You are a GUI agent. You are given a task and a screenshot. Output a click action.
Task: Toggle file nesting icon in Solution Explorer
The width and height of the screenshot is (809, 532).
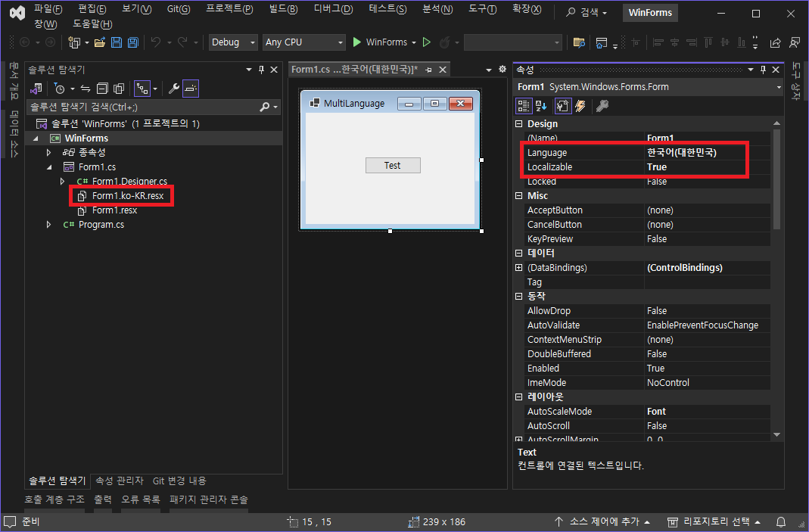[142, 89]
